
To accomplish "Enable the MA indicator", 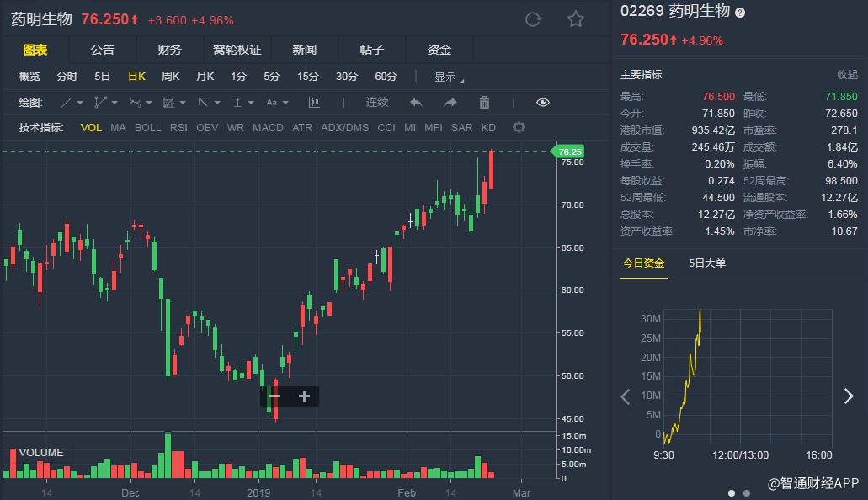I will click(118, 128).
